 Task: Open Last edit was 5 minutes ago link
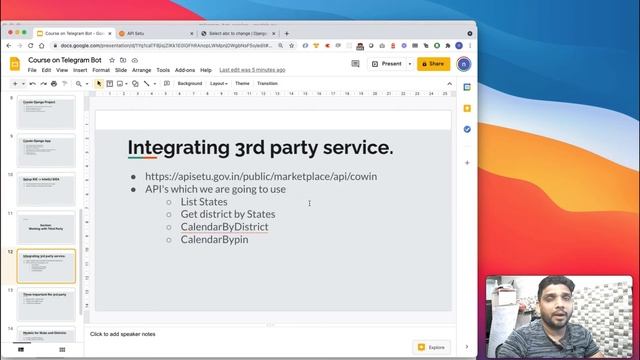coord(252,70)
